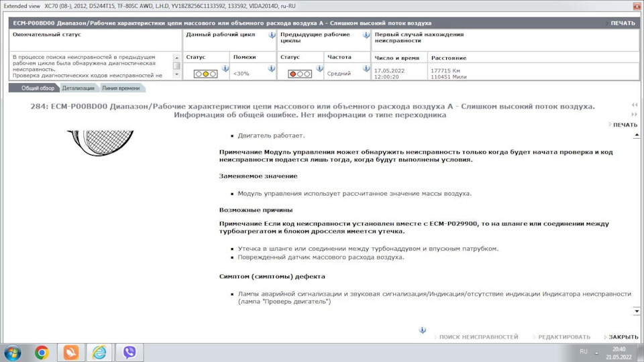Click 'Помехи' column header
The height and width of the screenshot is (362, 644).
[244, 57]
